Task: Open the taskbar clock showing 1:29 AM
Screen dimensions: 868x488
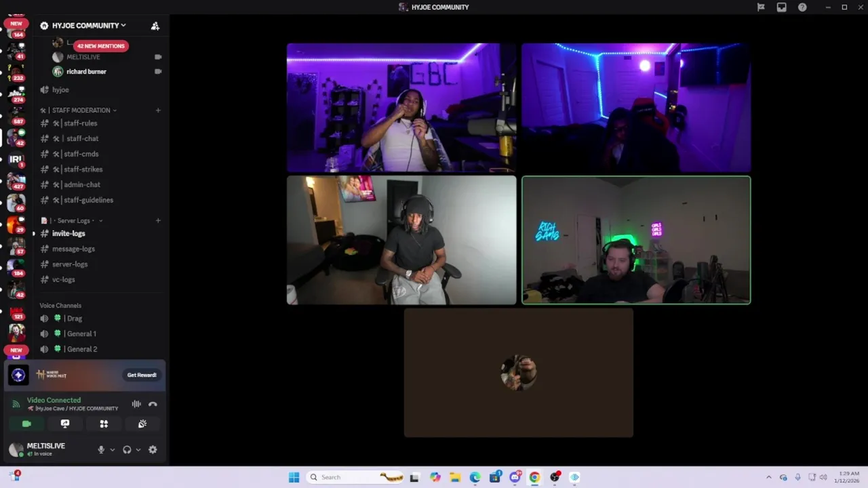Action: (849, 477)
